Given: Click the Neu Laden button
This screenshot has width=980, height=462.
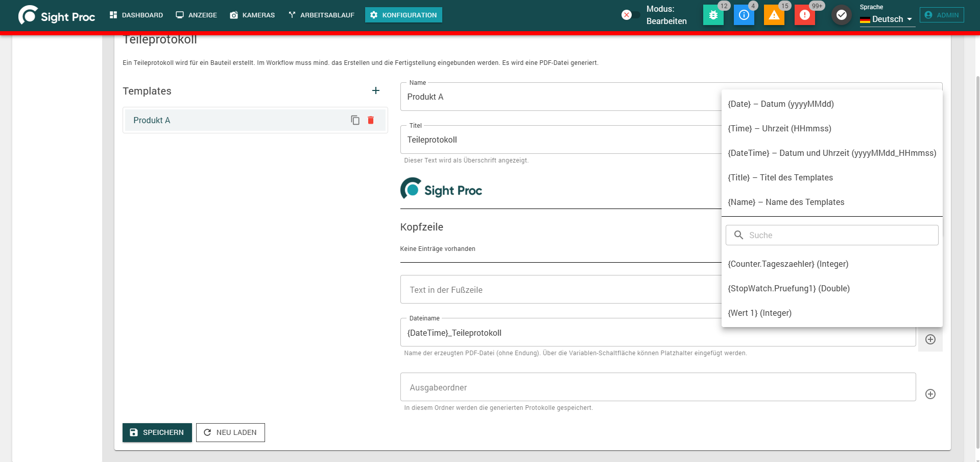Looking at the screenshot, I should [230, 432].
